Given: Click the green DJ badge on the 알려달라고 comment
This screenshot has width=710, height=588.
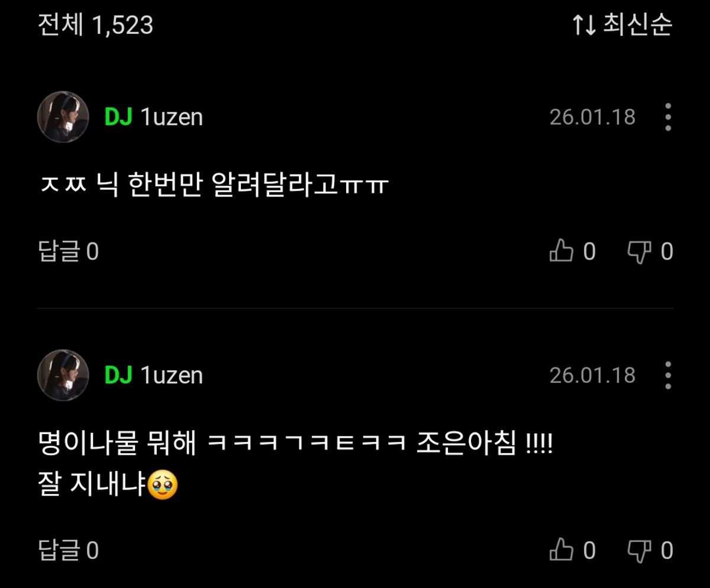Looking at the screenshot, I should pos(118,117).
